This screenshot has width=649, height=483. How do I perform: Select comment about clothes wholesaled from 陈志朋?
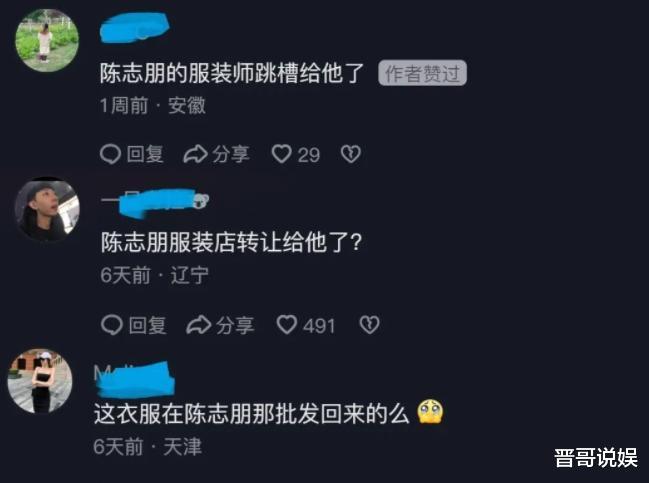point(269,413)
